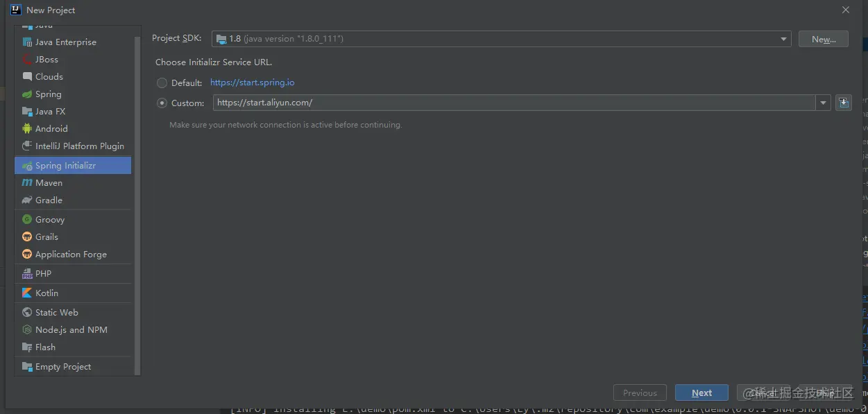868x414 pixels.
Task: Select the Gradle project type
Action: coord(73,200)
